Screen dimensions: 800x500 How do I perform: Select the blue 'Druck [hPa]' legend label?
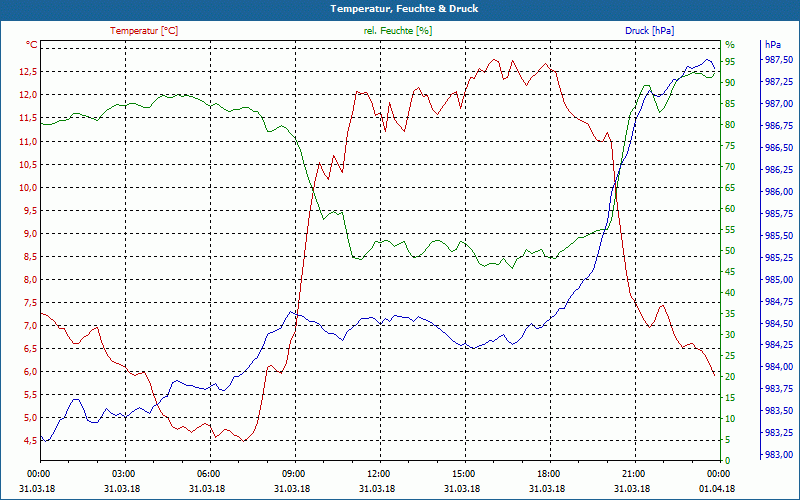click(x=649, y=31)
